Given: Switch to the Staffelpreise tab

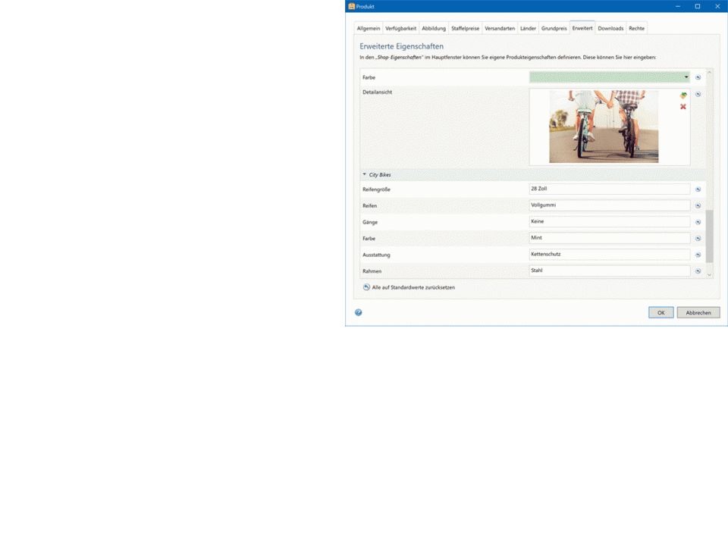Looking at the screenshot, I should pos(465,28).
